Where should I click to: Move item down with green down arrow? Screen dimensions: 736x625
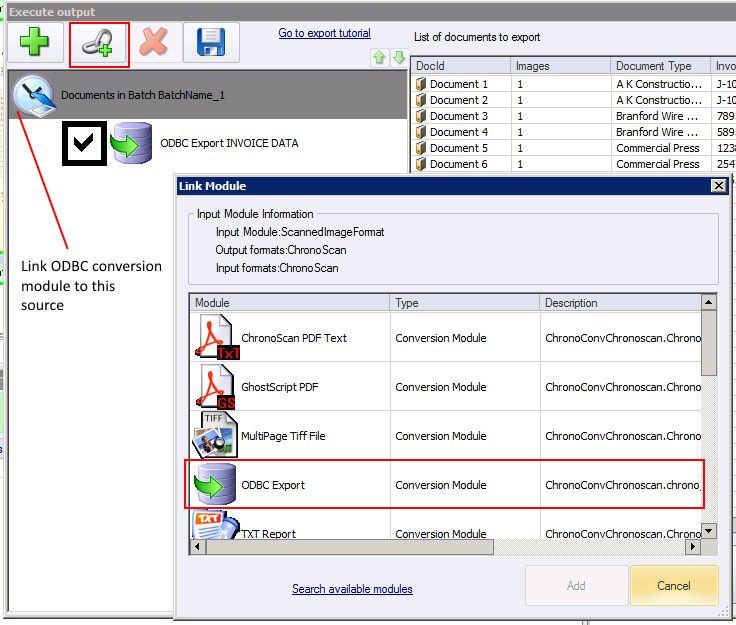398,57
